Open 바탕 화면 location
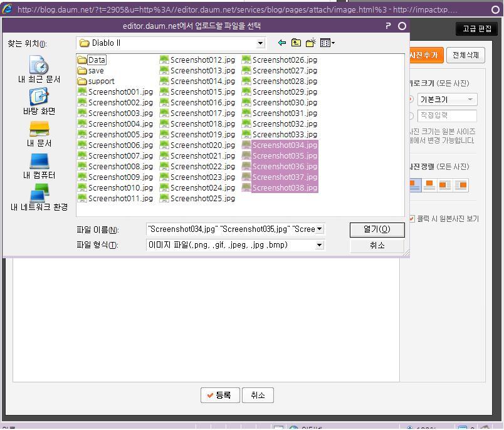 39,102
